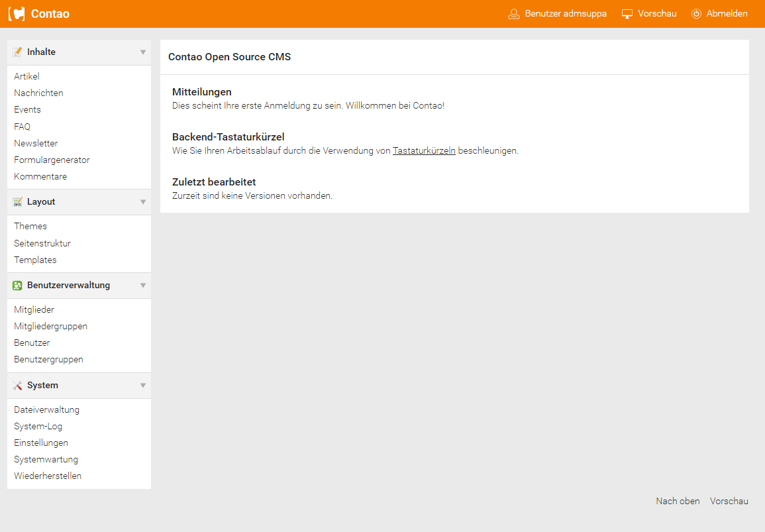Open the Mitglieder list
Image resolution: width=765 pixels, height=532 pixels.
34,310
